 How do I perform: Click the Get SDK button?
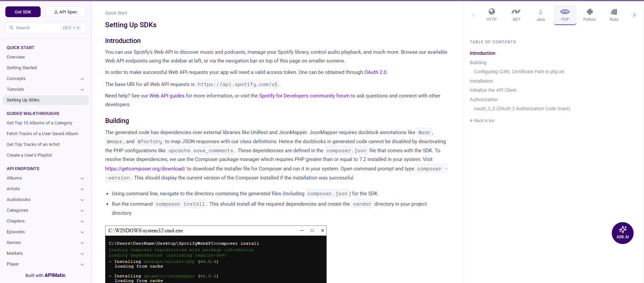coord(23,12)
